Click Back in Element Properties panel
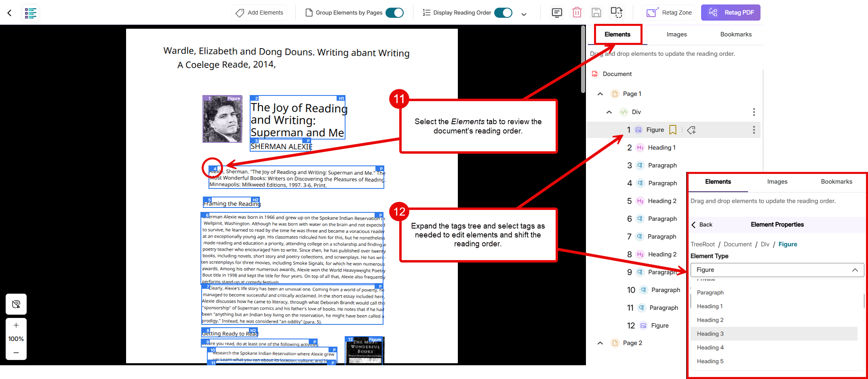Screen dimensions: 868x379 point(702,225)
